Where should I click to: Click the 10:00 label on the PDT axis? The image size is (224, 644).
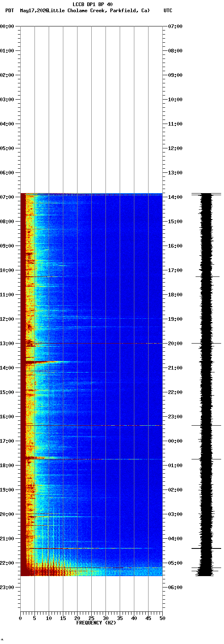point(7,270)
